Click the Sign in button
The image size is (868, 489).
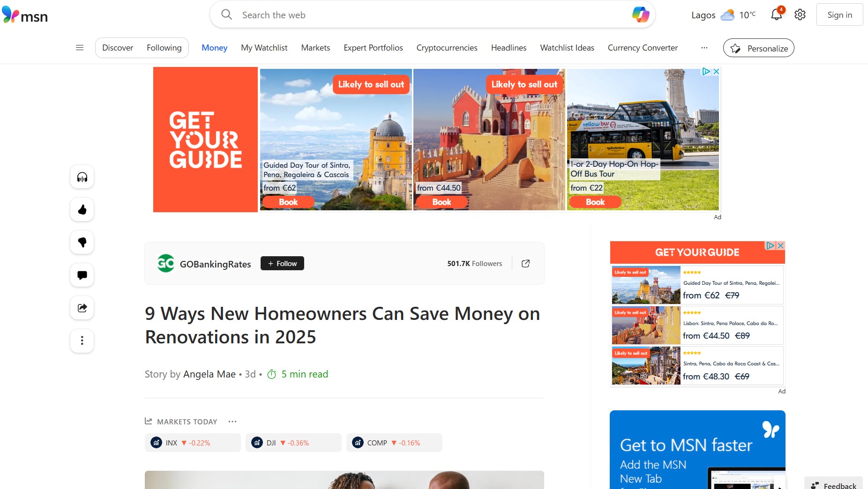[839, 15]
